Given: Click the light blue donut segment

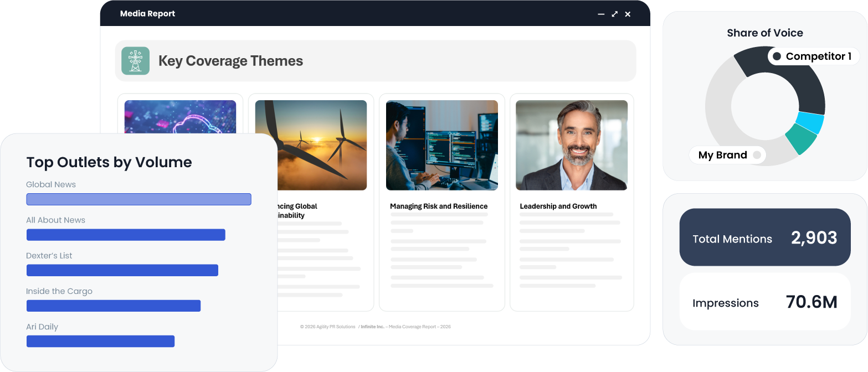Looking at the screenshot, I should click(810, 123).
